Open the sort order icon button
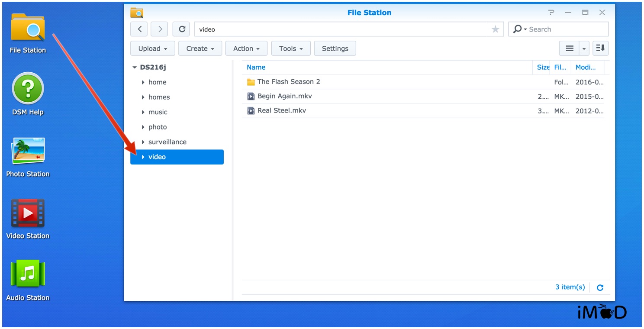The width and height of the screenshot is (644, 329). pos(600,48)
